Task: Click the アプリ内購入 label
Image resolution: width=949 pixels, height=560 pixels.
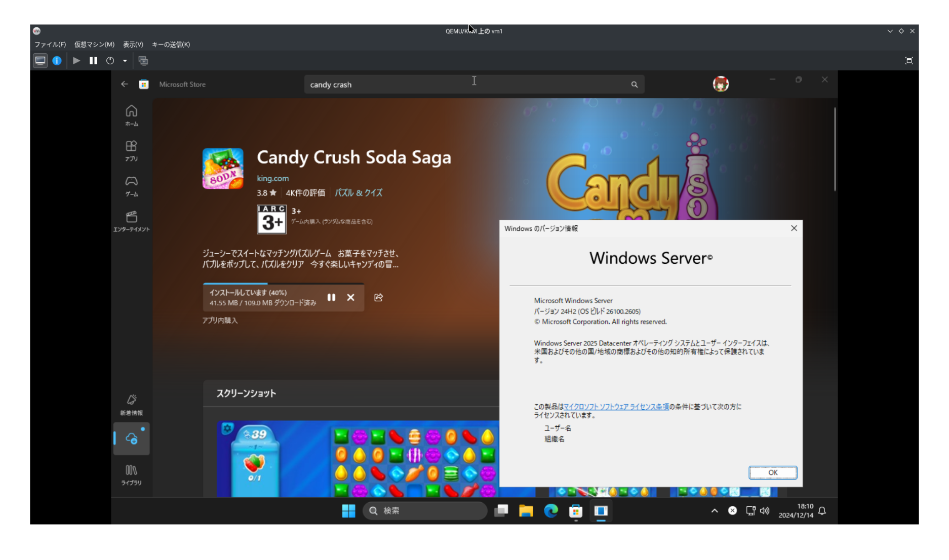Action: (220, 321)
